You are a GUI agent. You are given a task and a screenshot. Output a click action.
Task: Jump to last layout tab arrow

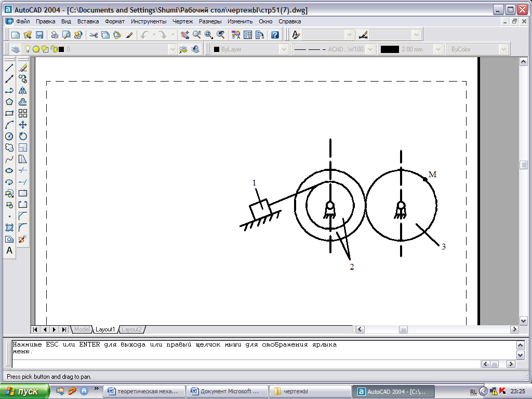coord(64,329)
